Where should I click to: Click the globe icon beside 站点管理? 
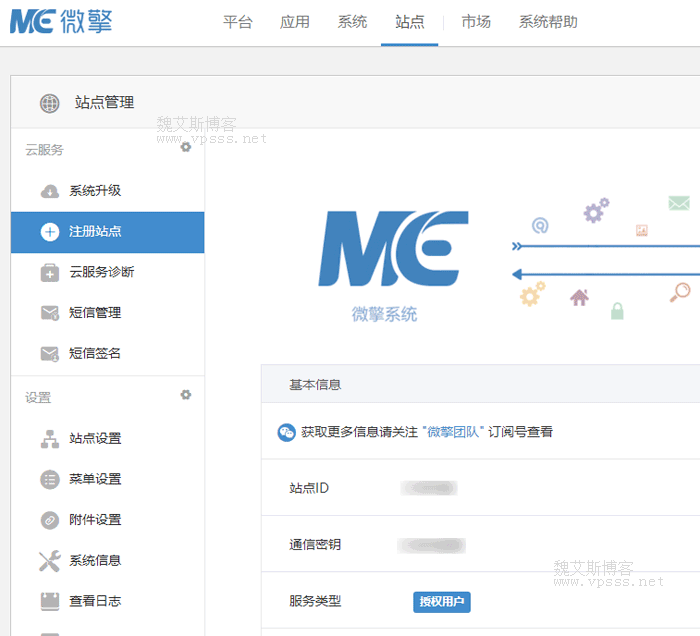50,103
